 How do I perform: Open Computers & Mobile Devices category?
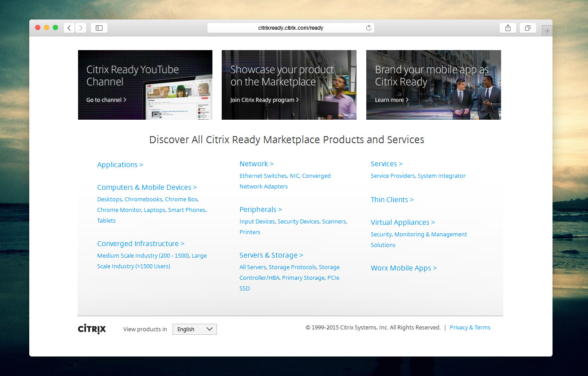(147, 187)
